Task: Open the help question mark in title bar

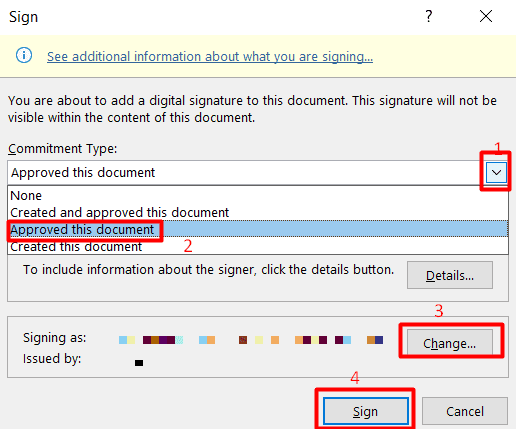Action: pyautogui.click(x=429, y=16)
